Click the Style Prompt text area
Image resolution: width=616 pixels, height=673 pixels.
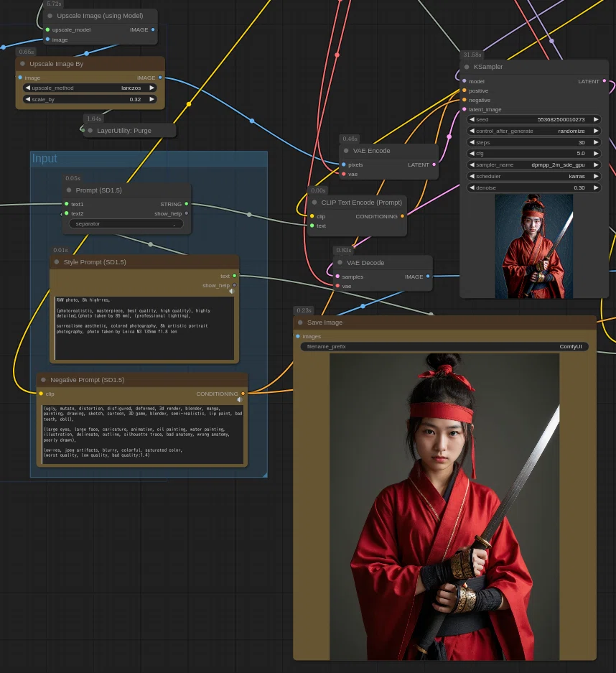click(144, 328)
